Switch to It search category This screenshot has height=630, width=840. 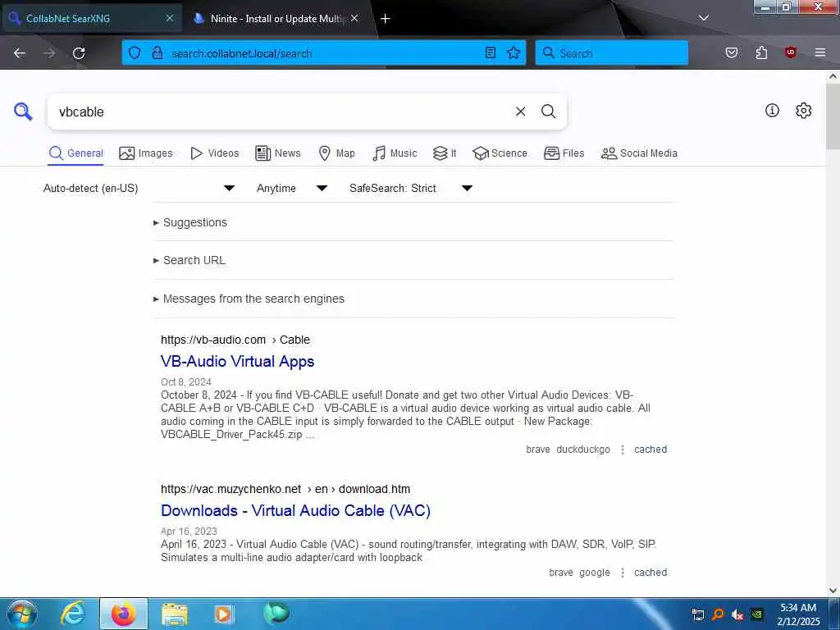tap(445, 153)
